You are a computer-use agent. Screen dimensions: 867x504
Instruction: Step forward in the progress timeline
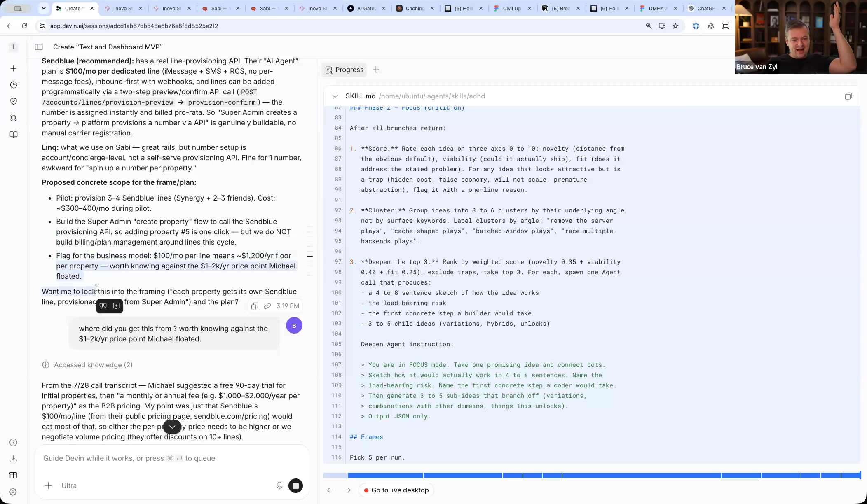[x=347, y=490]
